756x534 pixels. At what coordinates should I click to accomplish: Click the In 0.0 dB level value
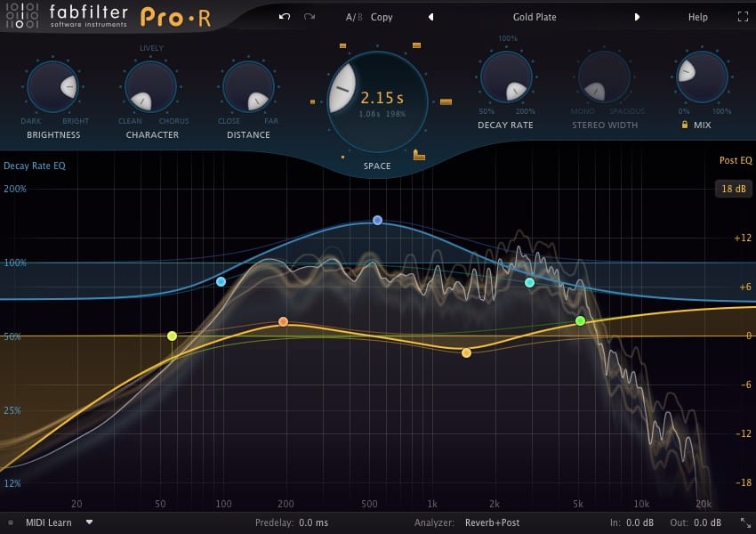click(639, 522)
